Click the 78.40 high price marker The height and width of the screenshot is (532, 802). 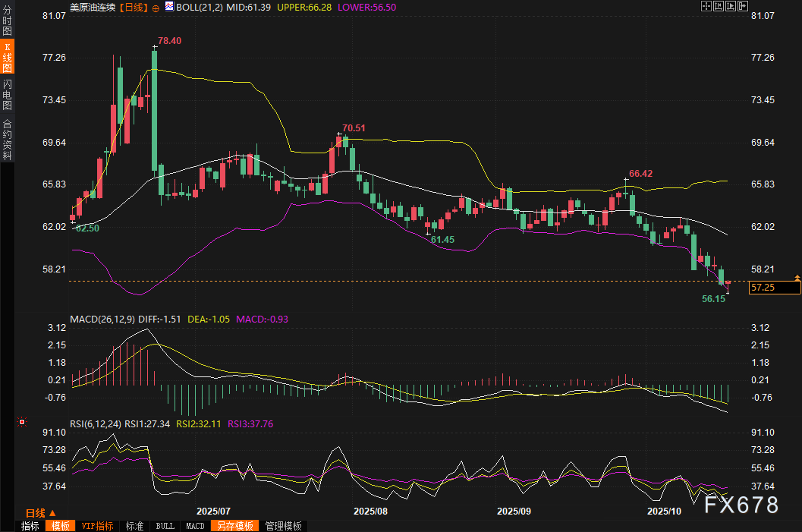[169, 41]
